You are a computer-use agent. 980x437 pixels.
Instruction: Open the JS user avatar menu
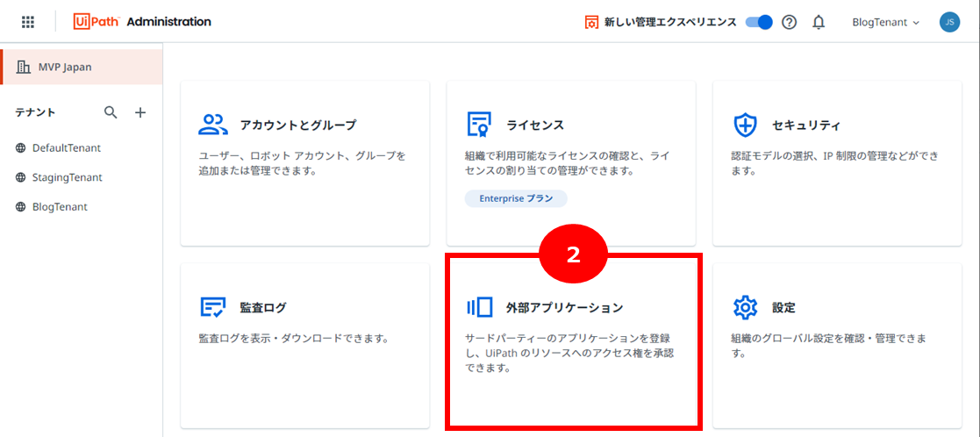(949, 23)
